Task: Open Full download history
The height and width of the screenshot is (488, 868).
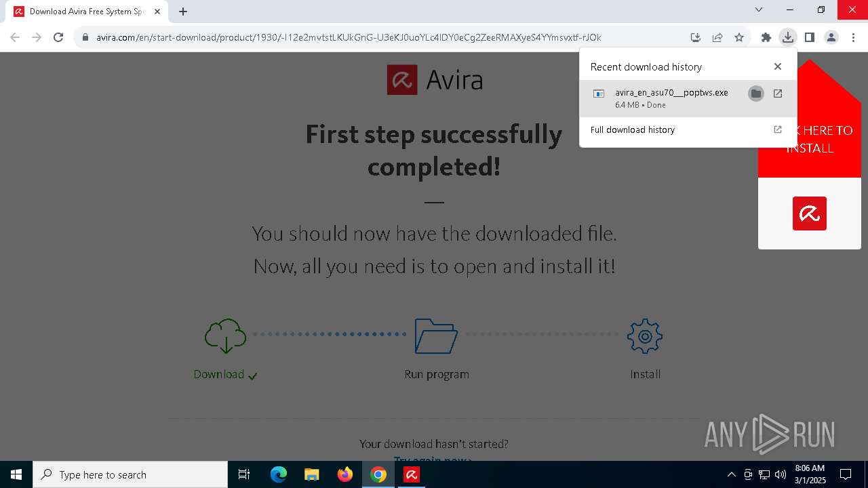Action: pos(688,129)
